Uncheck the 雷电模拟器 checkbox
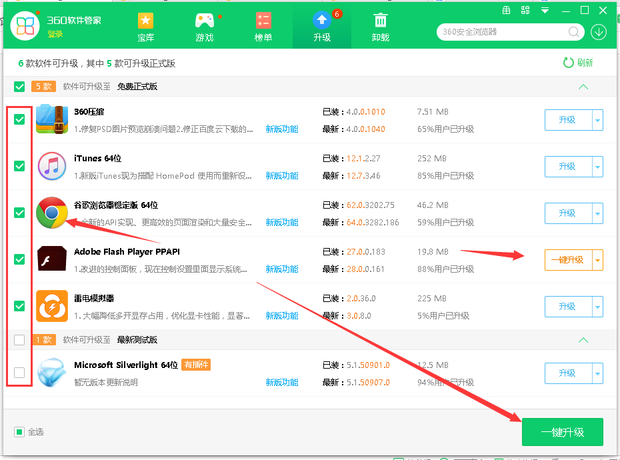 click(x=19, y=306)
